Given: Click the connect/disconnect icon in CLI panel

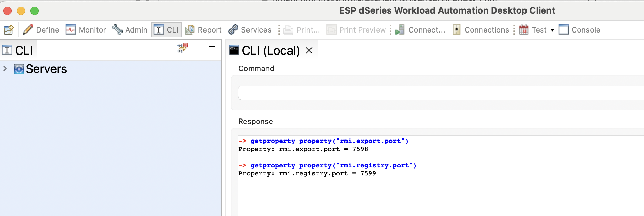Looking at the screenshot, I should click(x=183, y=48).
